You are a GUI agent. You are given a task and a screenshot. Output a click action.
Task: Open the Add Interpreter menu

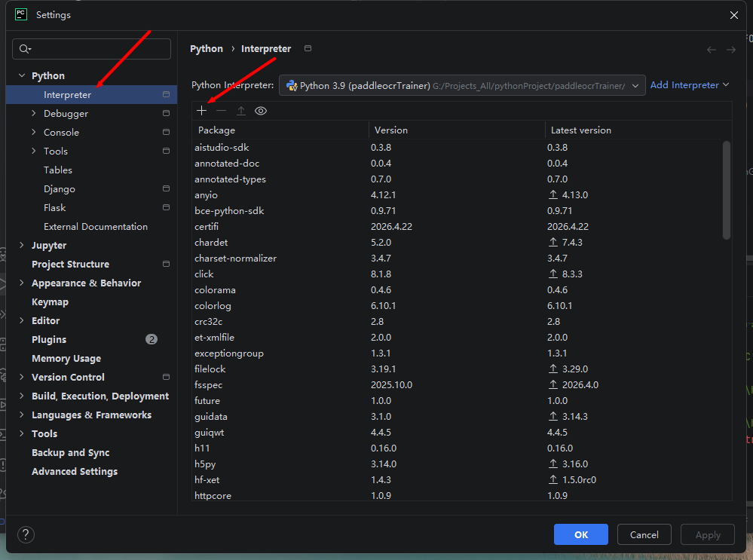pos(689,85)
